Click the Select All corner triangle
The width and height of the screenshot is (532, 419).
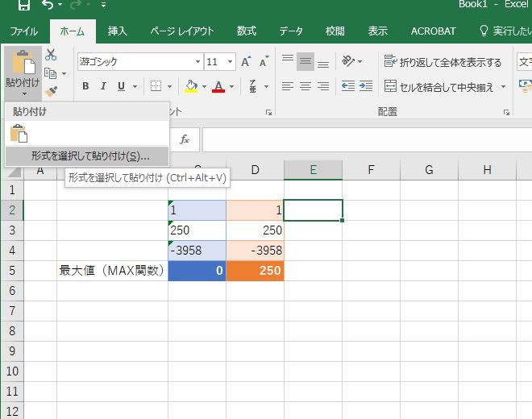click(x=14, y=172)
